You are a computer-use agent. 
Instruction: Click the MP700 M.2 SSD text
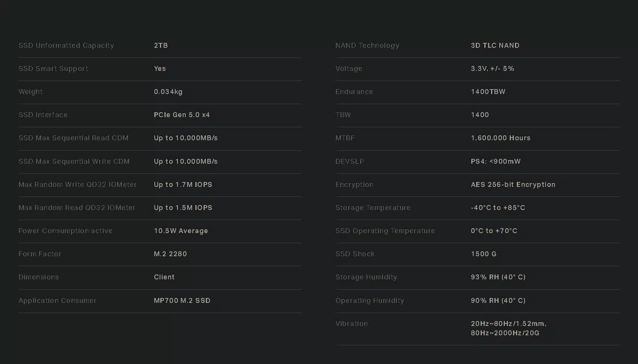[x=182, y=301]
